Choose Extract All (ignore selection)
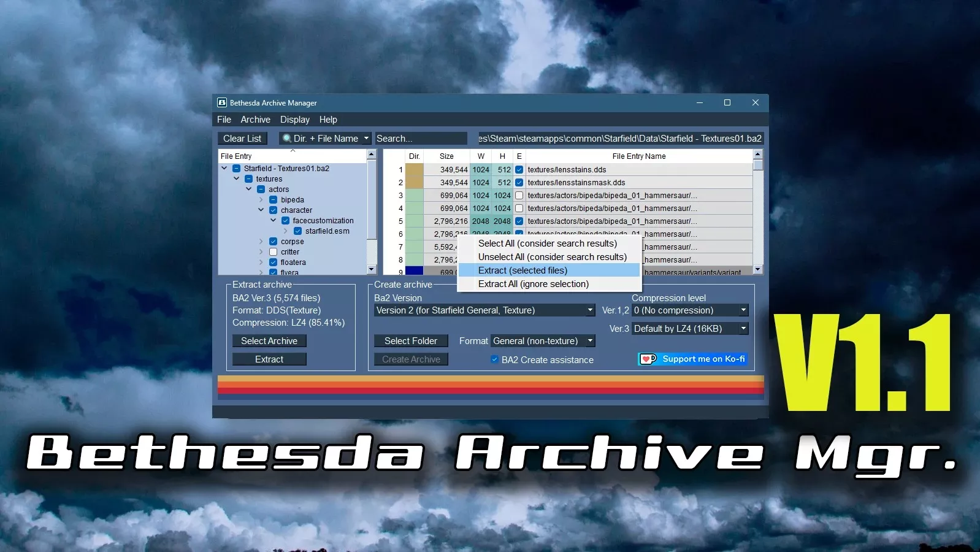Screen dimensions: 980x552 point(549,284)
